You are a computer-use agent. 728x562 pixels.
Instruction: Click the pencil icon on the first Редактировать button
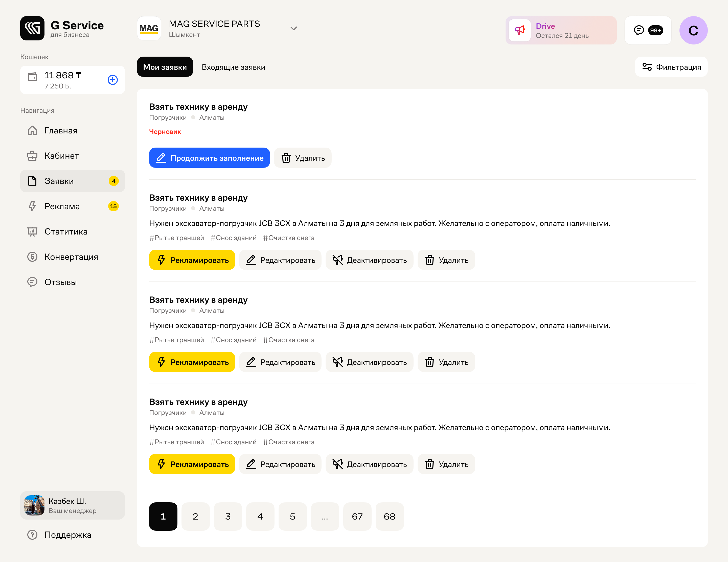[x=251, y=260]
